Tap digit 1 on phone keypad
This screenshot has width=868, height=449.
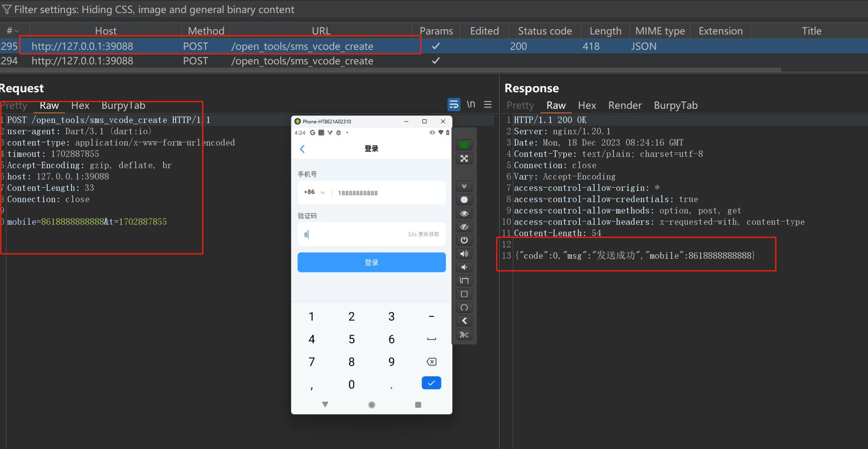312,317
